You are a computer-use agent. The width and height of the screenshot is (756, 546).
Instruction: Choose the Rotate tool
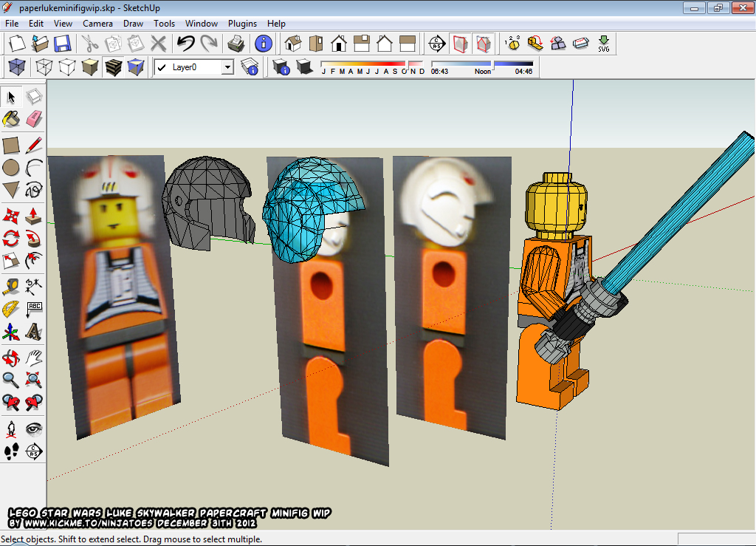[11, 238]
